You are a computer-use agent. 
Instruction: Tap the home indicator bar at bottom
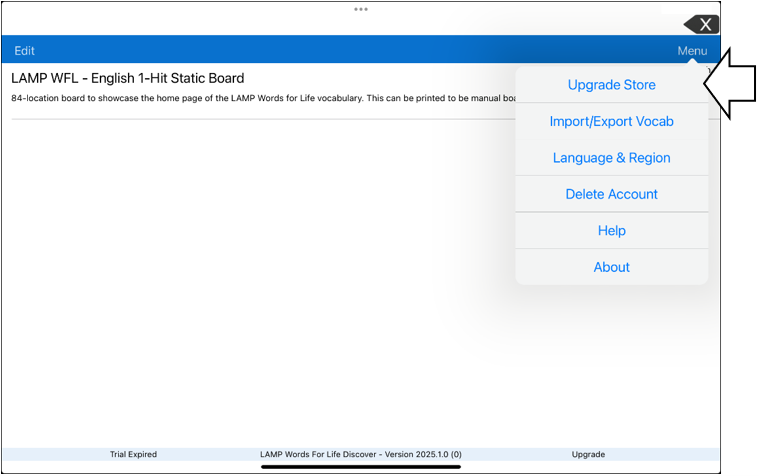tap(361, 466)
